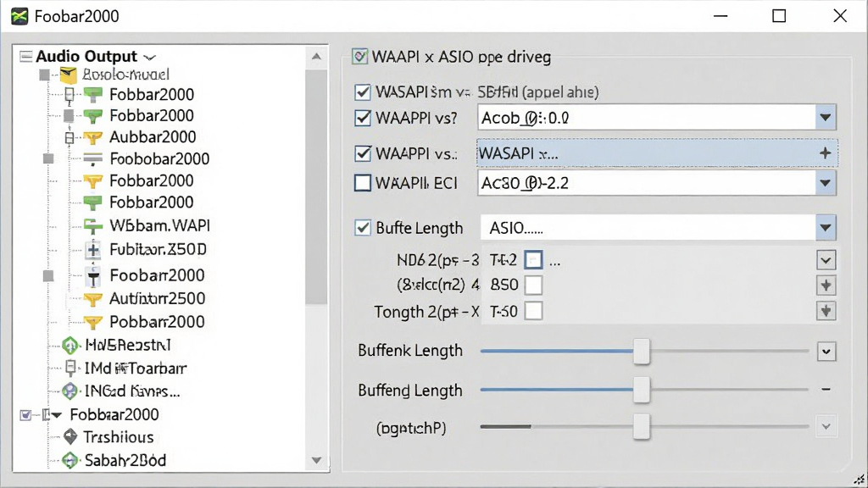Uncheck the WAAPPI vs? checkbox
Screen dimensions: 868x488
click(x=363, y=118)
